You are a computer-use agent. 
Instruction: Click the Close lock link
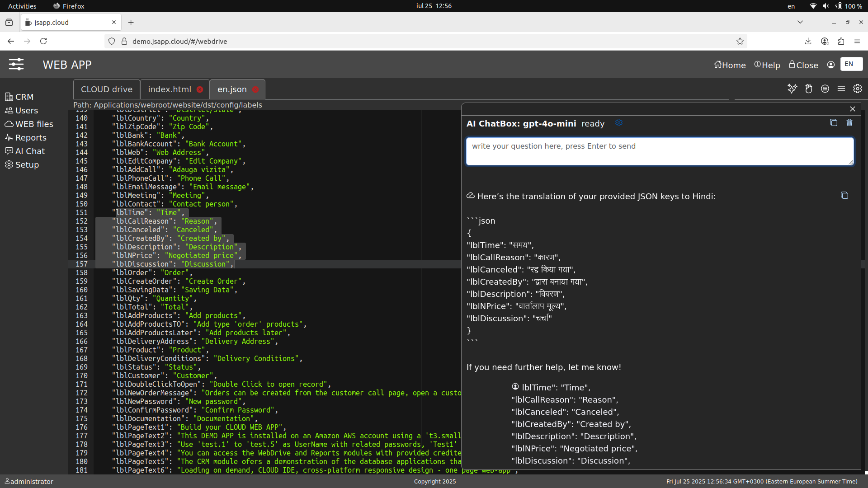coord(803,65)
